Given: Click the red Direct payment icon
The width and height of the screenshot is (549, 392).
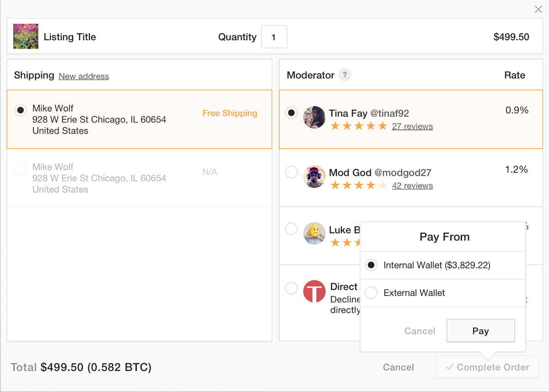Looking at the screenshot, I should click(x=314, y=291).
